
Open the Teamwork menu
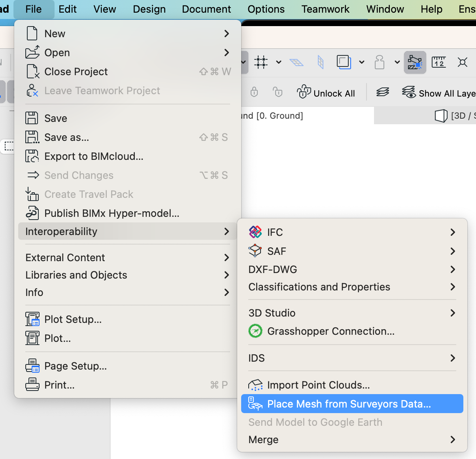pos(325,9)
